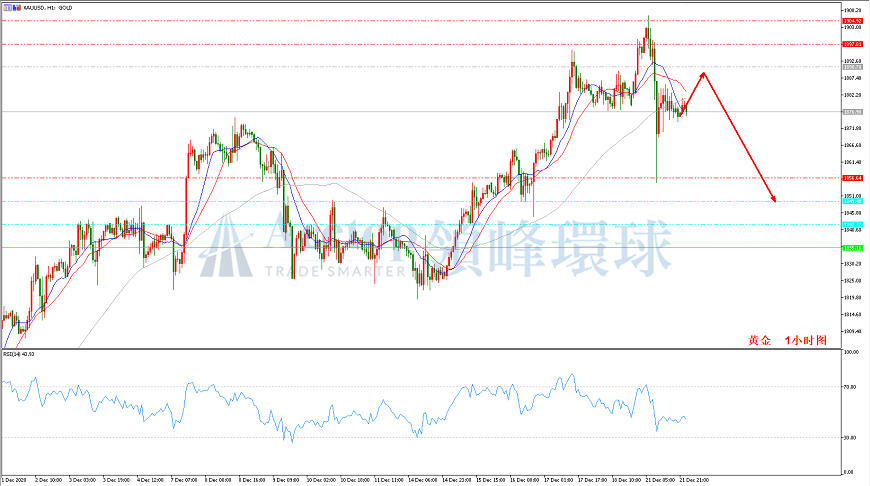The width and height of the screenshot is (870, 486).
Task: Select the red arrow tip pointing upward
Action: click(x=704, y=74)
